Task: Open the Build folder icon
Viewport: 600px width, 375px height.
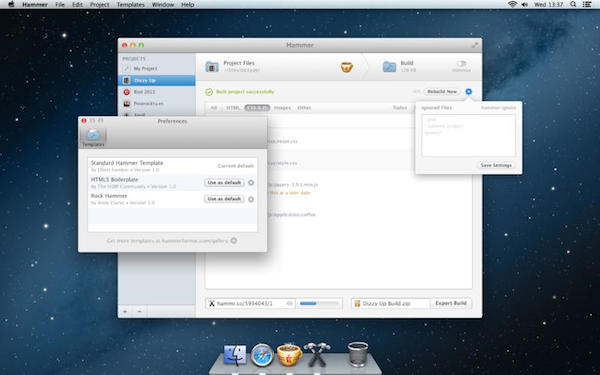Action: [390, 67]
